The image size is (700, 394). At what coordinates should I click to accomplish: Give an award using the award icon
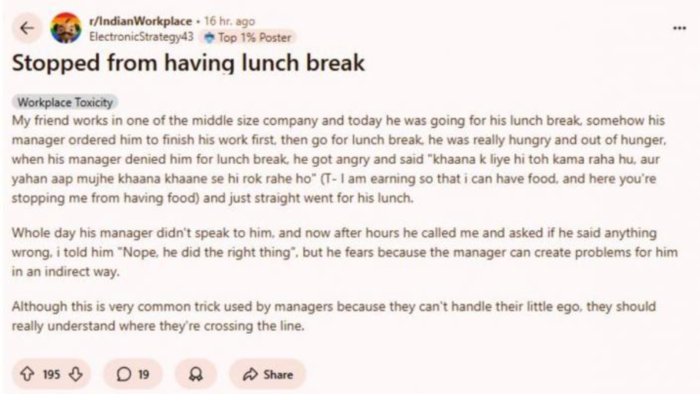(x=196, y=374)
